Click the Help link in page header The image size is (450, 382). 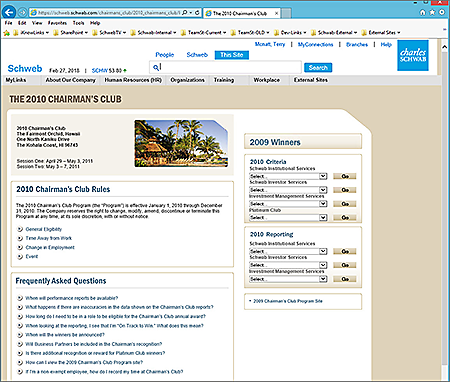pyautogui.click(x=386, y=44)
